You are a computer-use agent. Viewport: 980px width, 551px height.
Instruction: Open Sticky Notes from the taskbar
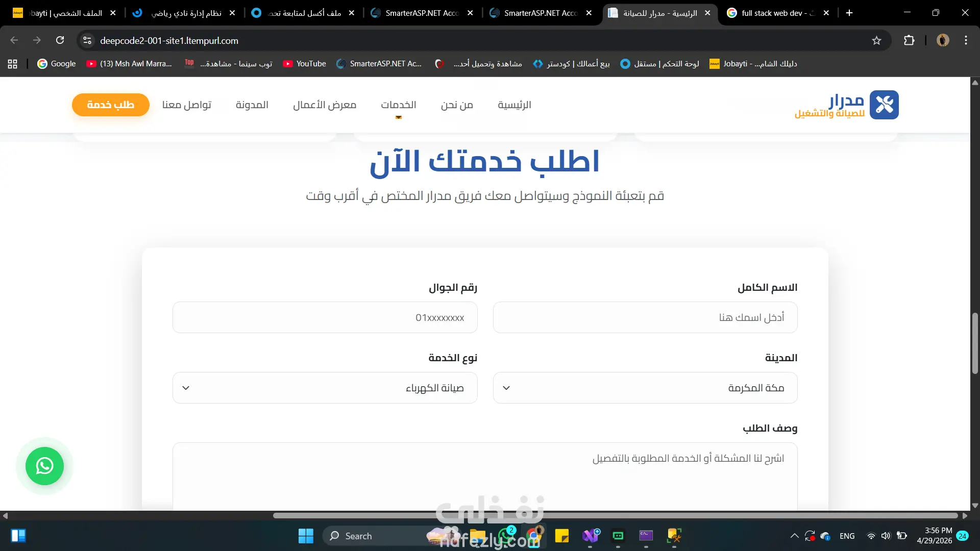562,536
